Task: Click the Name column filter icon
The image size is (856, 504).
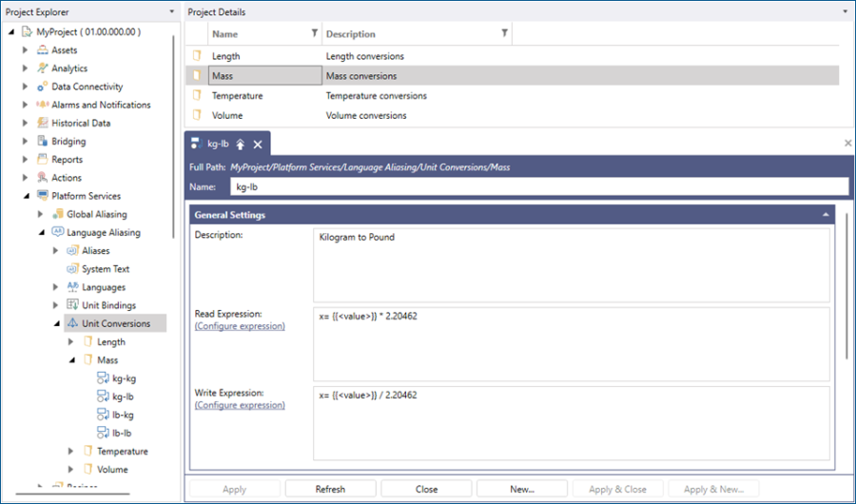Action: click(x=315, y=33)
